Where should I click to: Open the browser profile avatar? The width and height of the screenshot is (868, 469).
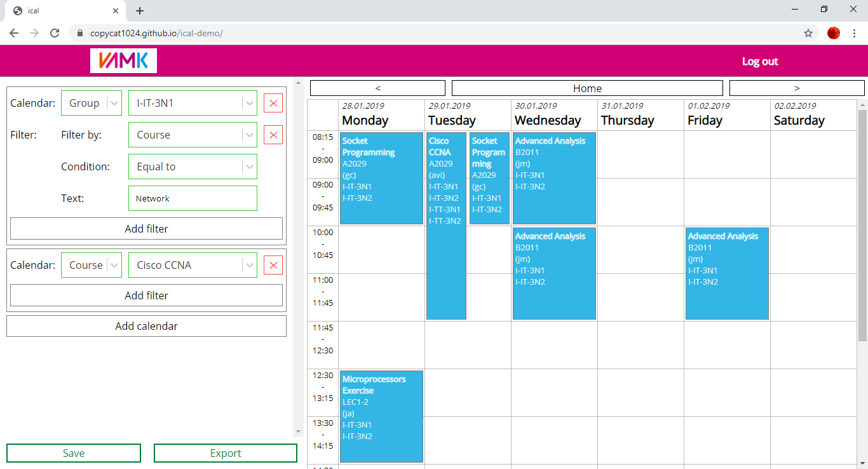[x=834, y=33]
